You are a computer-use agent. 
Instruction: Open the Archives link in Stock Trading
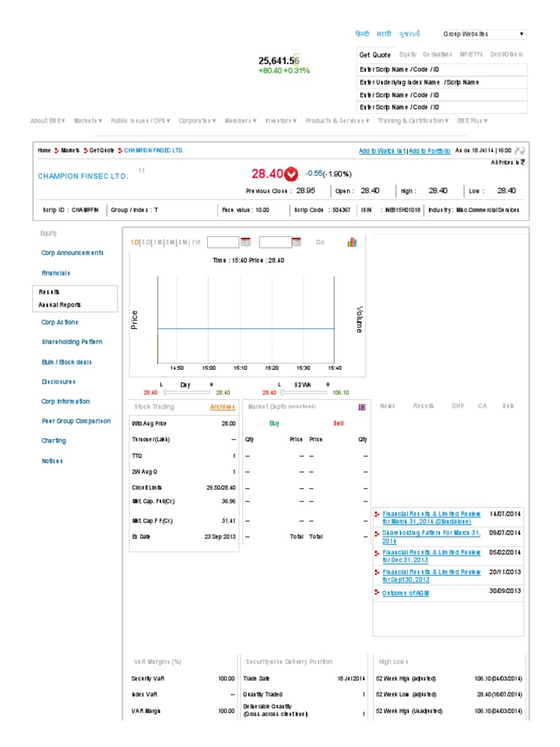222,407
